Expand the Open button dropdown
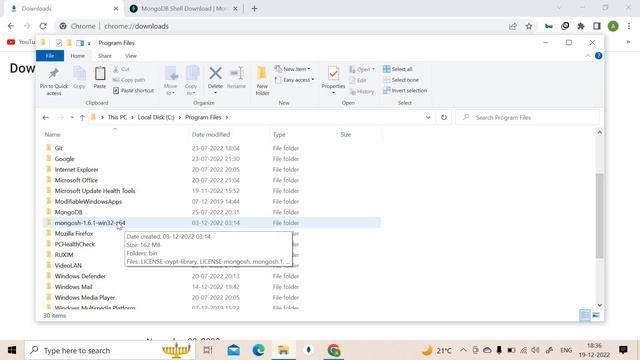Image resolution: width=640 pixels, height=360 pixels. click(373, 69)
